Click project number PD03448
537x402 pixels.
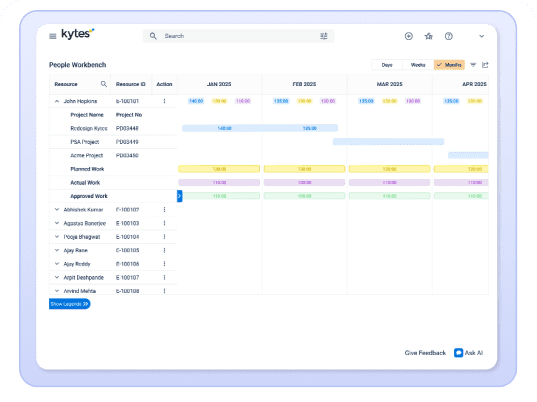(x=127, y=128)
